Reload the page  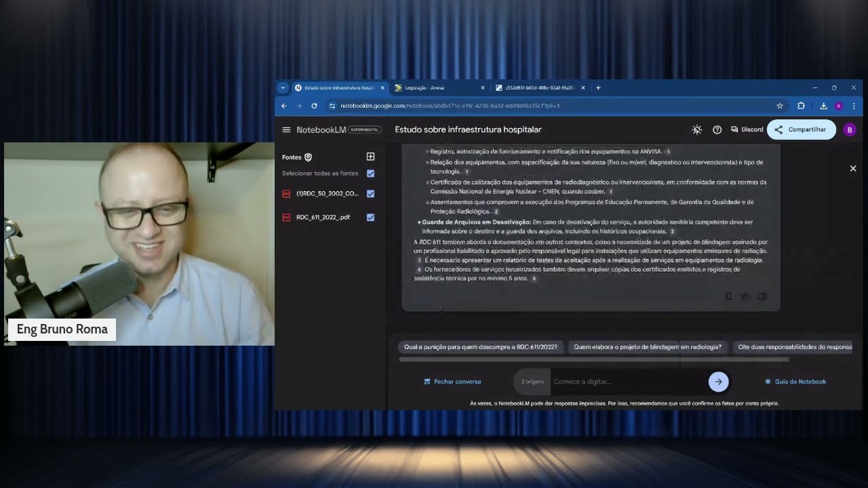click(314, 106)
